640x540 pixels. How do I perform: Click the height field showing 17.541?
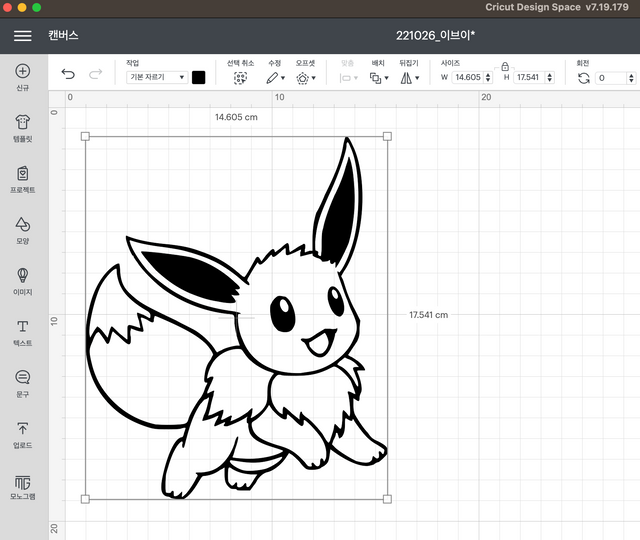529,77
